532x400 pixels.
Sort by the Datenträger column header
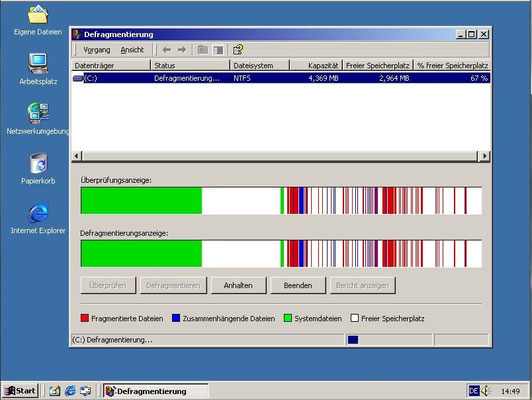coord(111,65)
